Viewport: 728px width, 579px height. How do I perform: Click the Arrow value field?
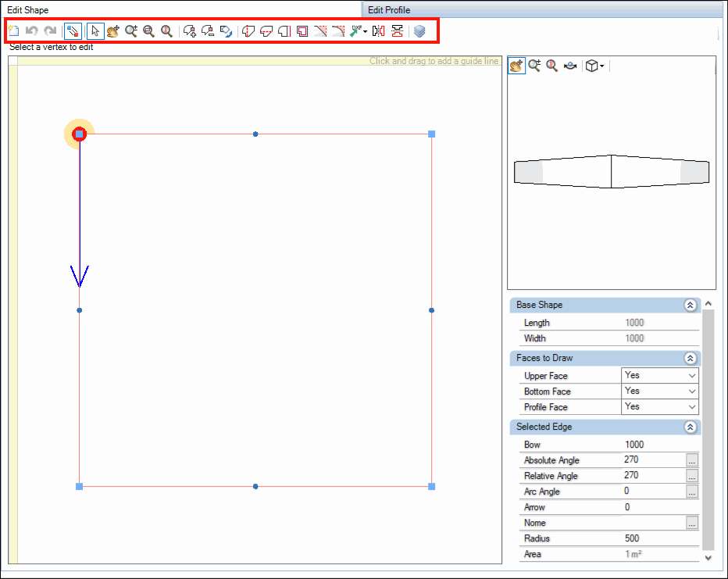pyautogui.click(x=660, y=507)
